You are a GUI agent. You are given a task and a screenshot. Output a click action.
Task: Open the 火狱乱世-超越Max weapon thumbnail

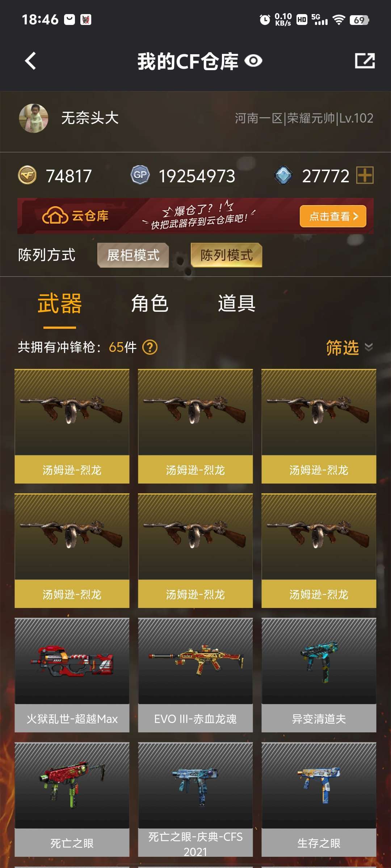[x=72, y=661]
